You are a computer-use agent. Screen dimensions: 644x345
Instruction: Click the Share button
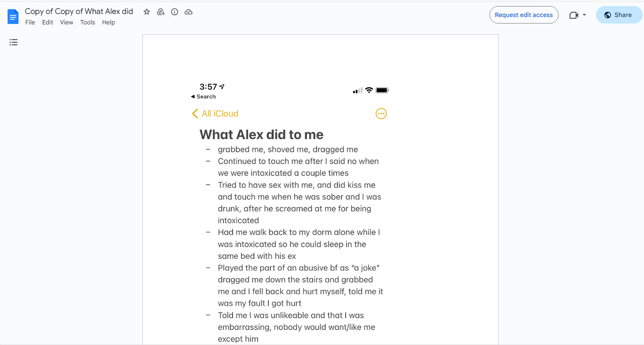coord(618,15)
